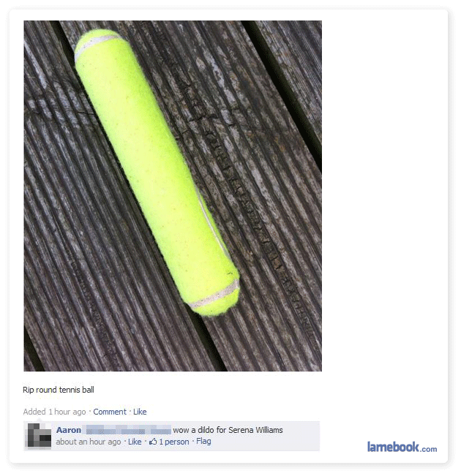Viewport: 461px width, 476px height.
Task: Click the thumbs-up icon in Aaron's comment
Action: pos(153,442)
